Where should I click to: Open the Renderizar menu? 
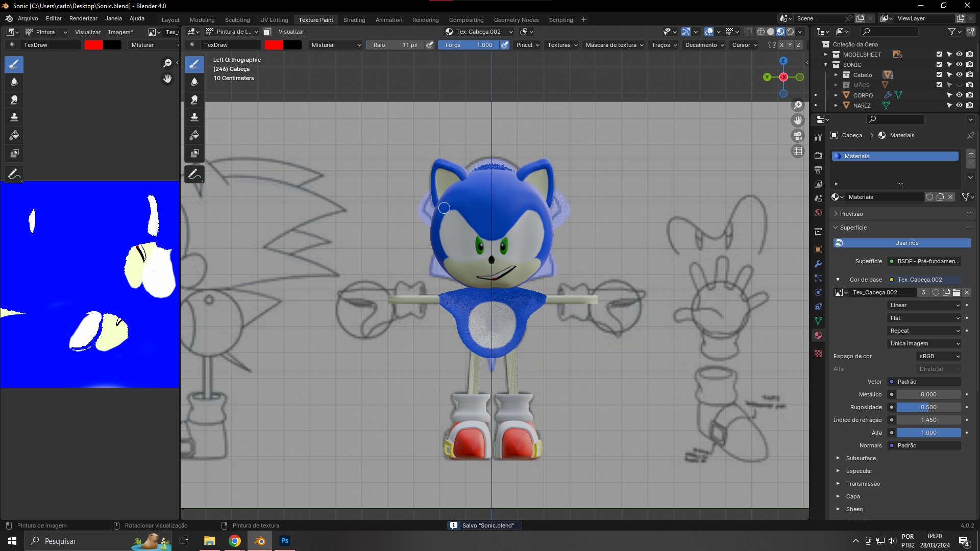click(x=83, y=18)
